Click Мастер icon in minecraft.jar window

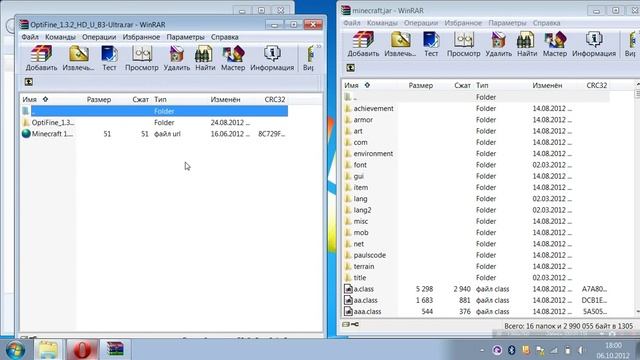coord(555,44)
